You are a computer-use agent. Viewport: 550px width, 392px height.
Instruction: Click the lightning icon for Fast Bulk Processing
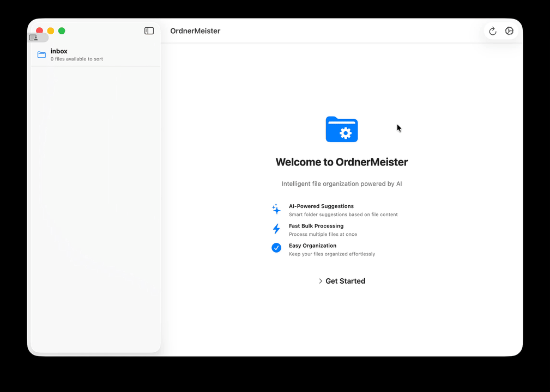[276, 229]
